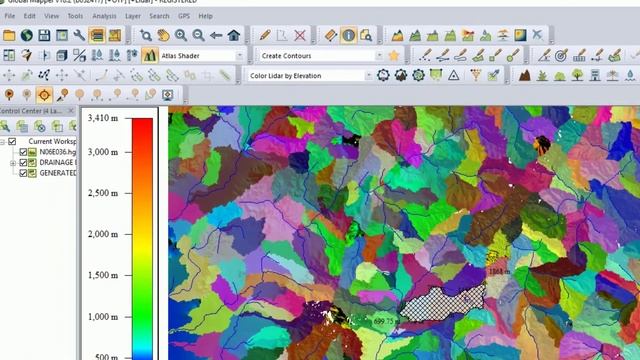Open the Help menu

(205, 16)
